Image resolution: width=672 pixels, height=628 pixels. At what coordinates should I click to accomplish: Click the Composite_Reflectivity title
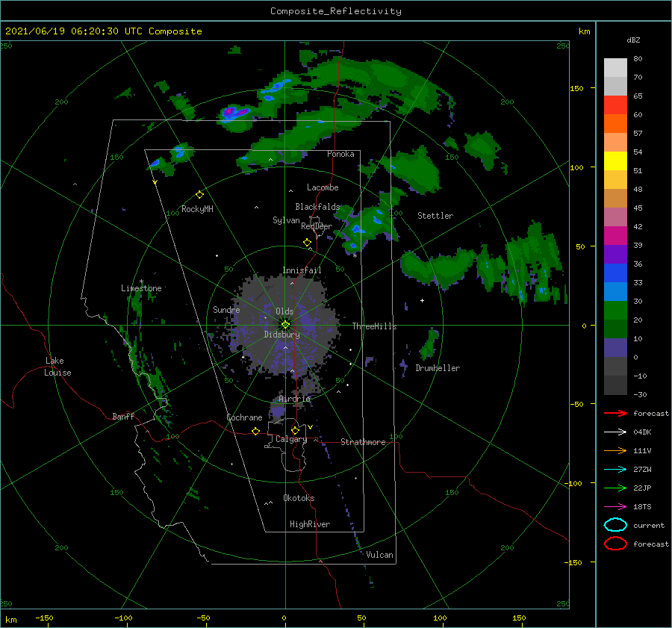(x=336, y=11)
